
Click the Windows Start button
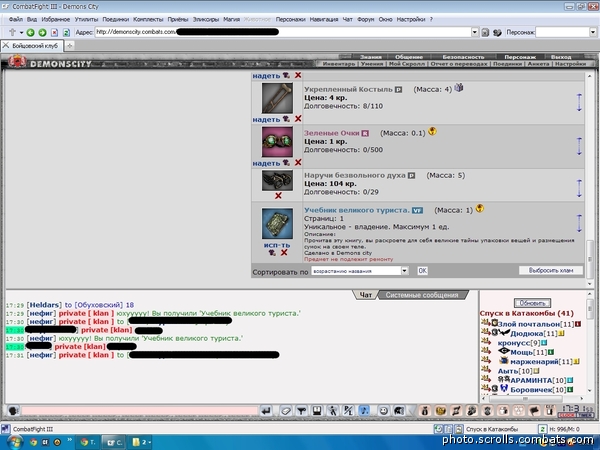pos(14,442)
